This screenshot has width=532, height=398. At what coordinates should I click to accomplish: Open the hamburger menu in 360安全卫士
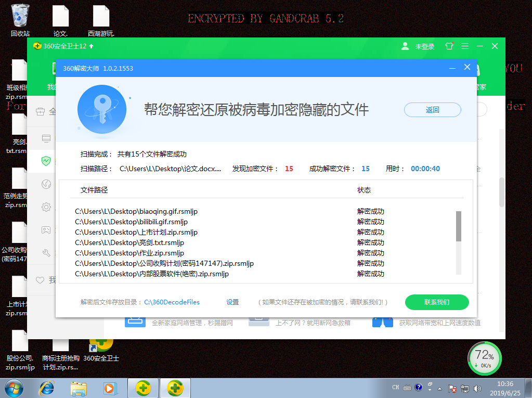click(465, 46)
